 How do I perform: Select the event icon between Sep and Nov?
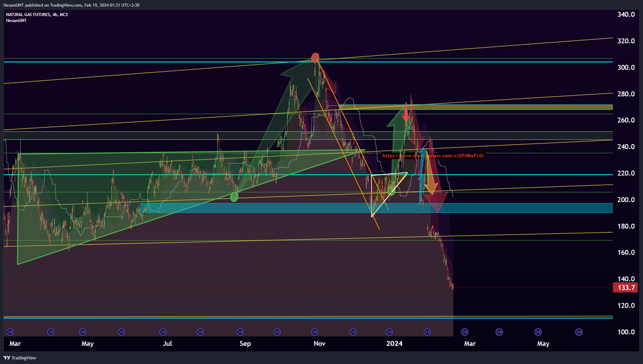(277, 332)
